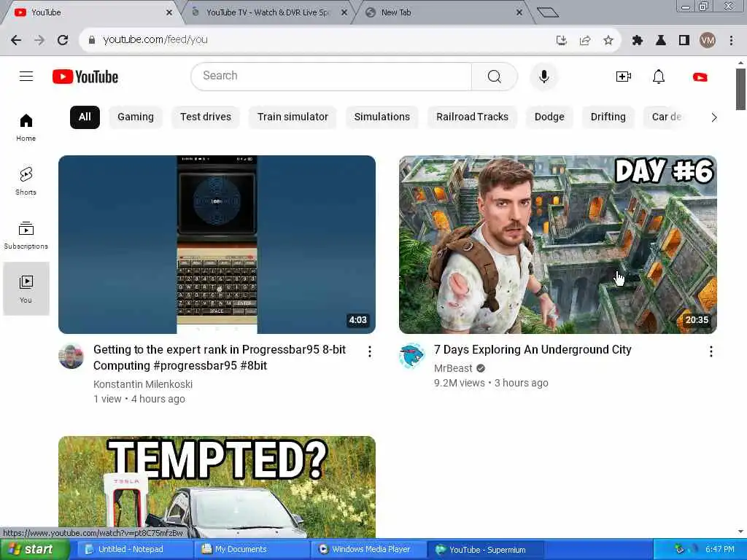Select the Drifting filter chip
The height and width of the screenshot is (560, 747).
point(608,117)
